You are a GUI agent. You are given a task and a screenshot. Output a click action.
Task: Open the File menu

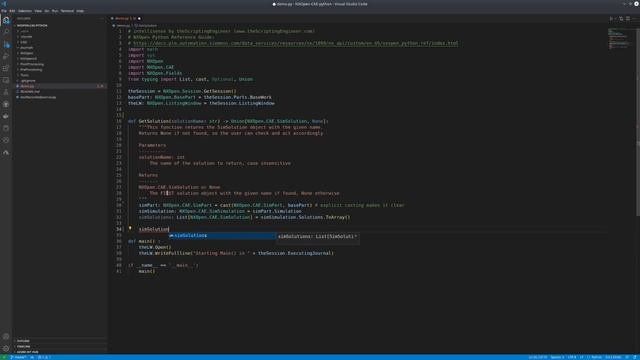tap(4, 11)
